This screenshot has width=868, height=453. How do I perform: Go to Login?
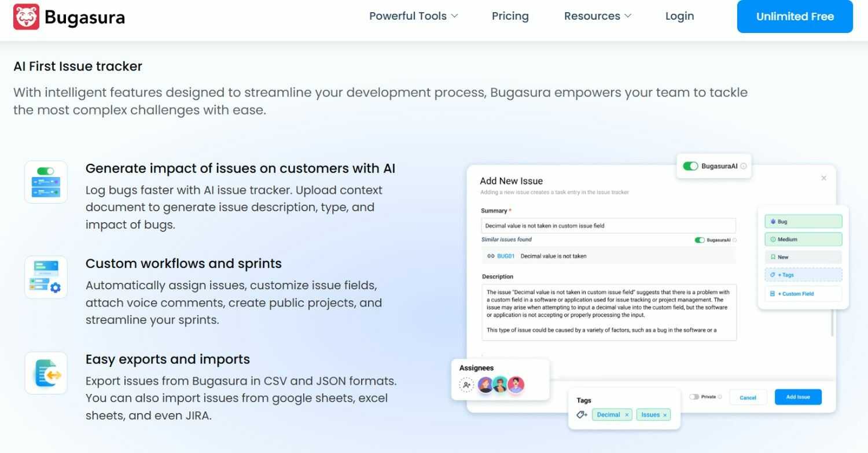pos(679,16)
